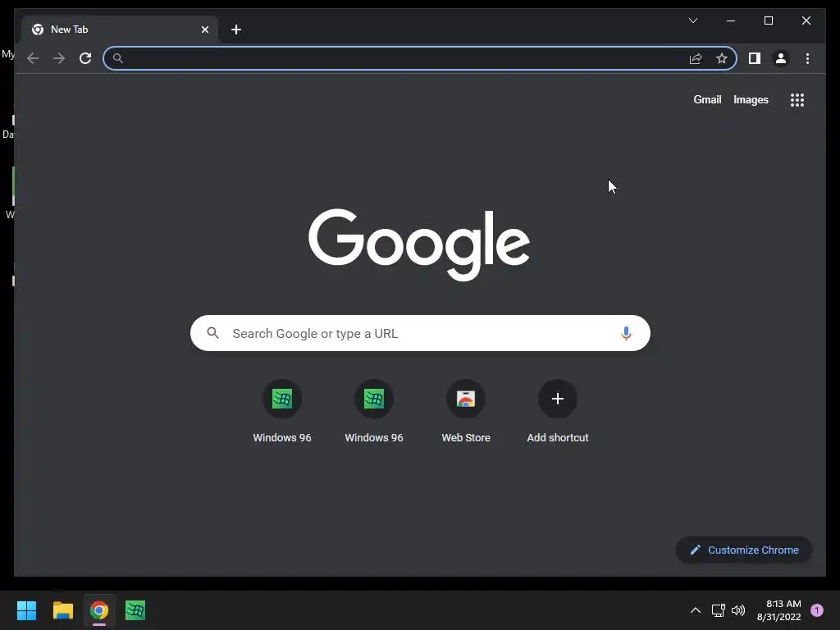The image size is (840, 630).
Task: Click the Customize Chrome button
Action: [x=744, y=550]
